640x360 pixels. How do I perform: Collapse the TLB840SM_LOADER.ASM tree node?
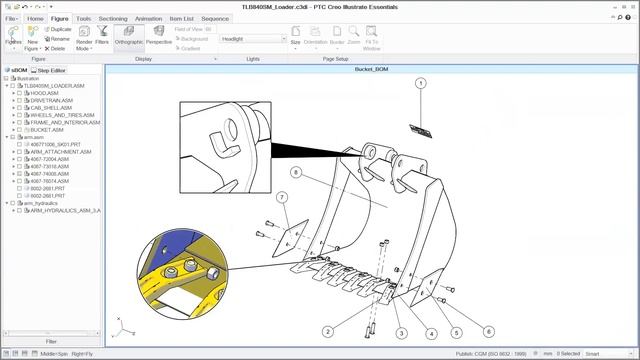[7, 86]
